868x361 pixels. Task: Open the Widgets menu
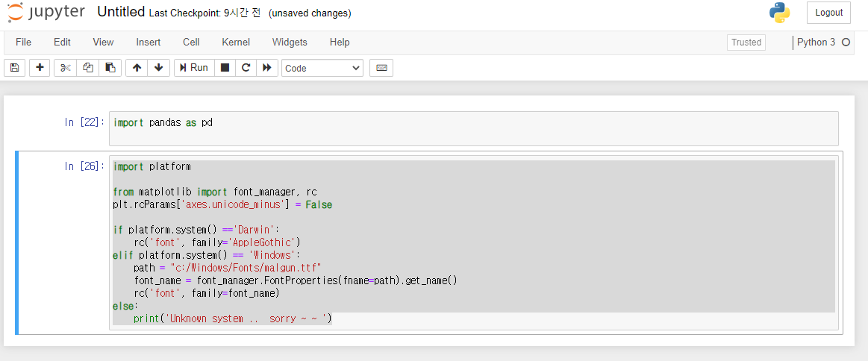point(290,42)
